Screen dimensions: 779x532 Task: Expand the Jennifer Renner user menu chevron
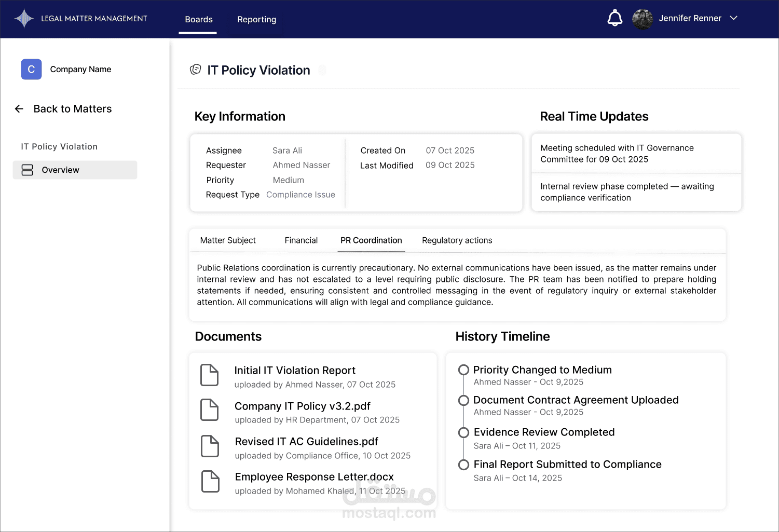[x=734, y=18]
